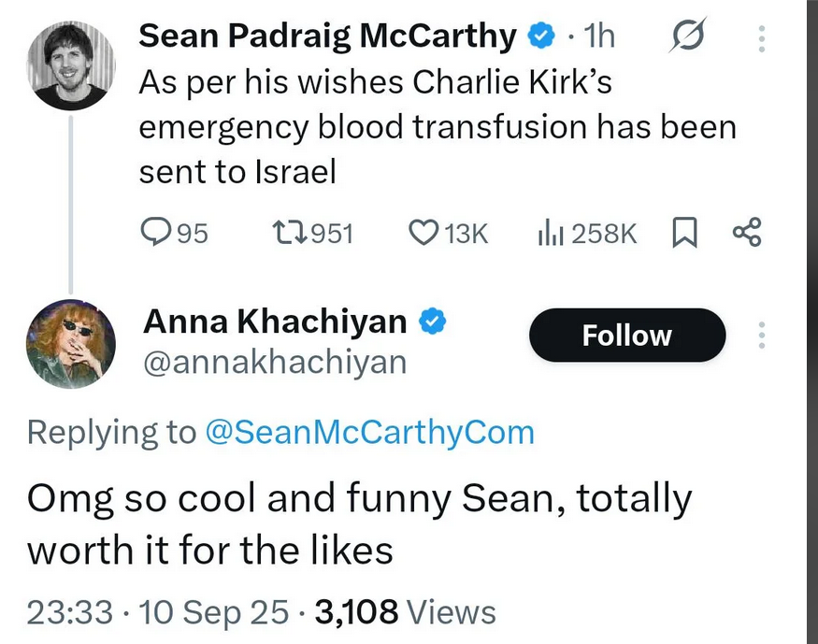Viewport: 818px width, 644px height.
Task: Click the 3,108 Views count
Action: [x=405, y=611]
